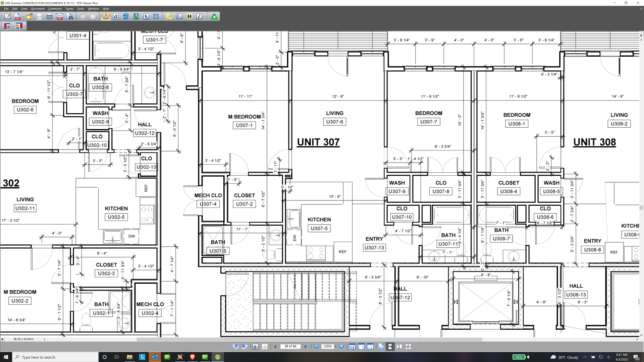Viewport: 644px width, 362px height.
Task: Expand the Create PDF dropdown arrow
Action: 23,16
